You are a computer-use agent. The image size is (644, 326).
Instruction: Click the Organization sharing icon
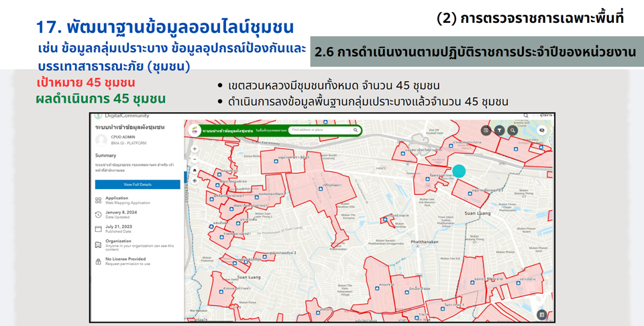[99, 244]
